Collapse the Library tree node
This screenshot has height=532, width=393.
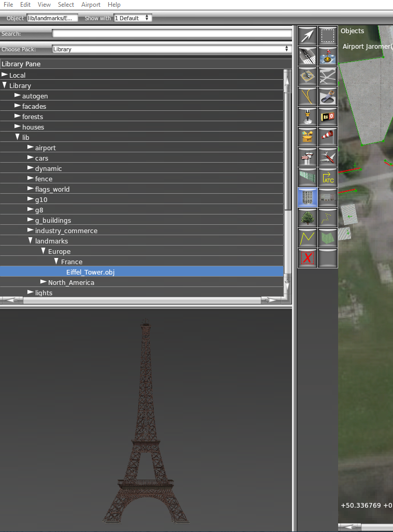(x=5, y=85)
